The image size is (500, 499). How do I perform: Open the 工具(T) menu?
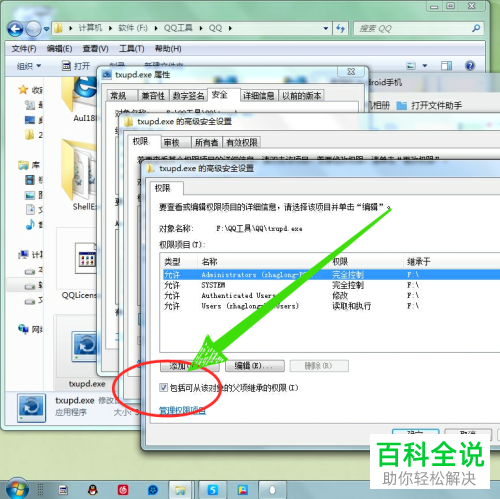132,49
